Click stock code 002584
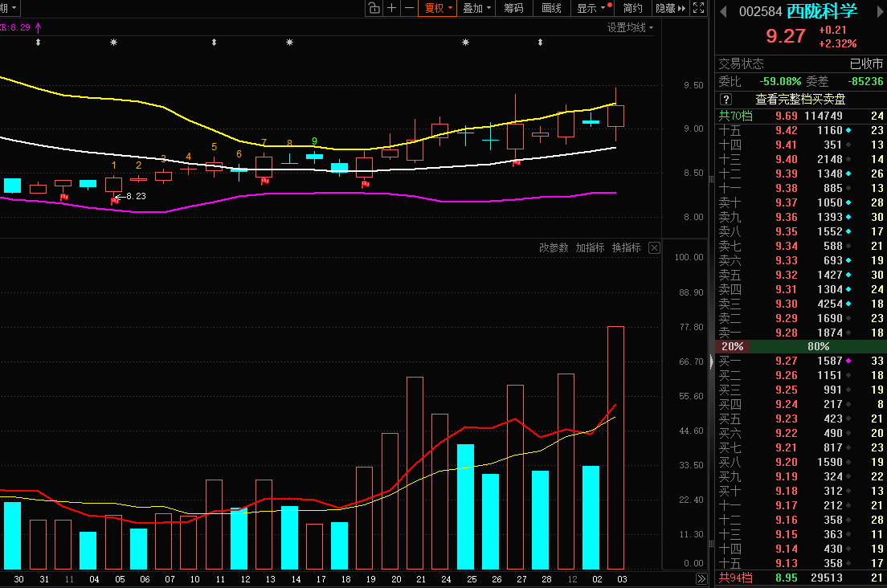887x588 pixels. [x=760, y=11]
